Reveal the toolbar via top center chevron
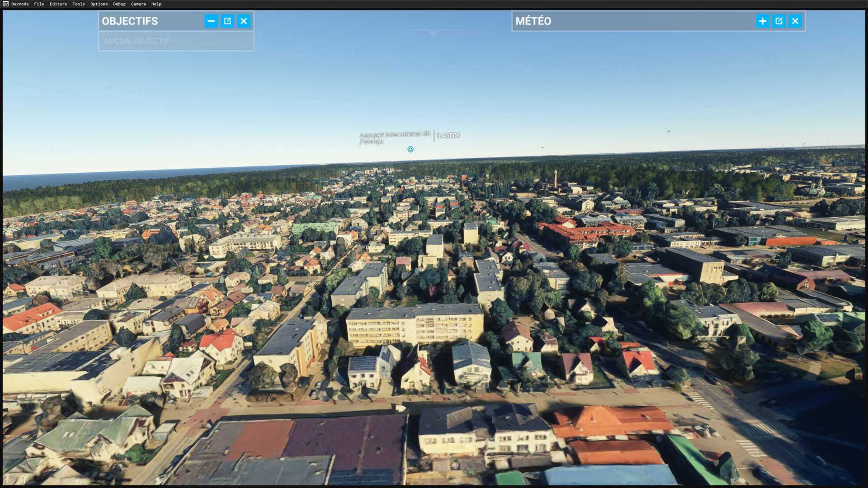Image resolution: width=868 pixels, height=488 pixels. pos(433,33)
